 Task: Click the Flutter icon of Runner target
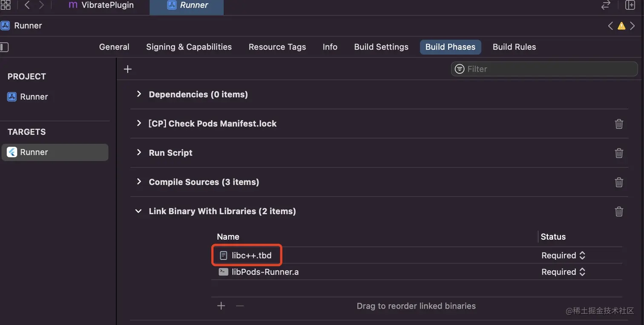[12, 152]
